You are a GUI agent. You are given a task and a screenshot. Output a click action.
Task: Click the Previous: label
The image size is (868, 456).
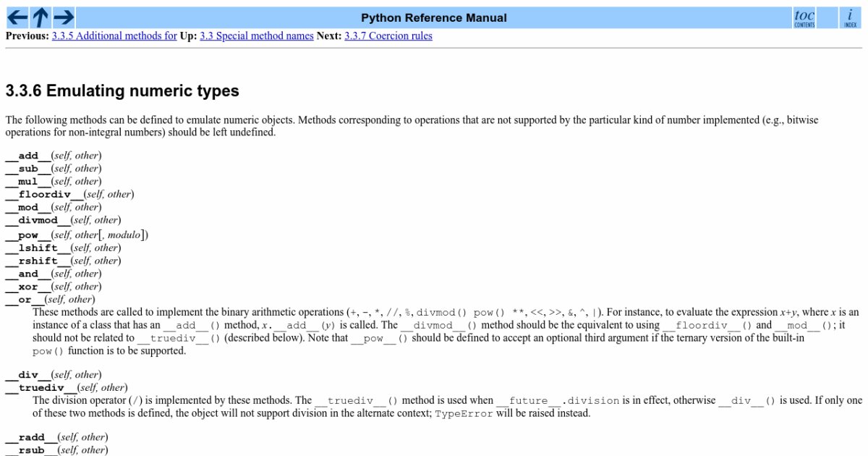(x=27, y=35)
